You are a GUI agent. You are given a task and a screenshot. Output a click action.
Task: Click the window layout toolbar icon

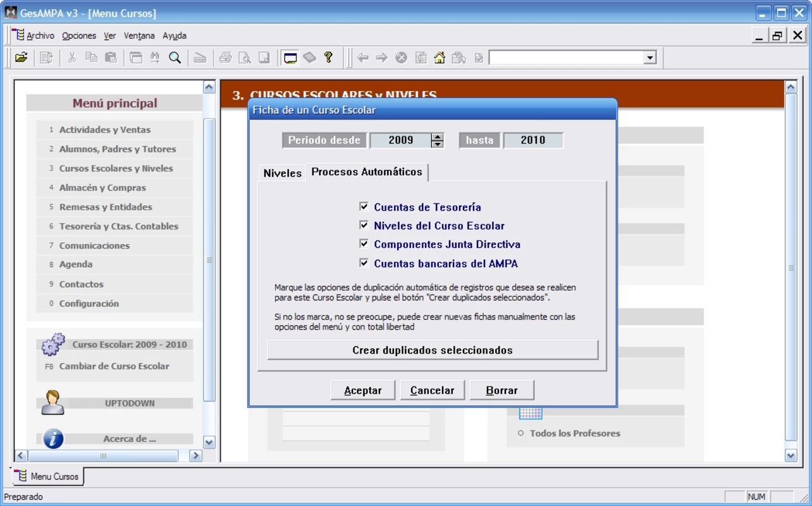(x=135, y=58)
